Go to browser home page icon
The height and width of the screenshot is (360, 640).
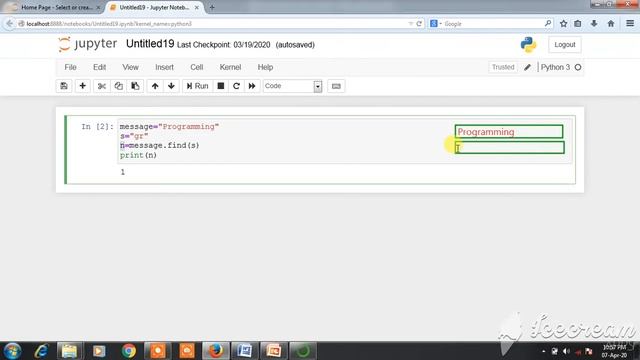click(x=611, y=24)
